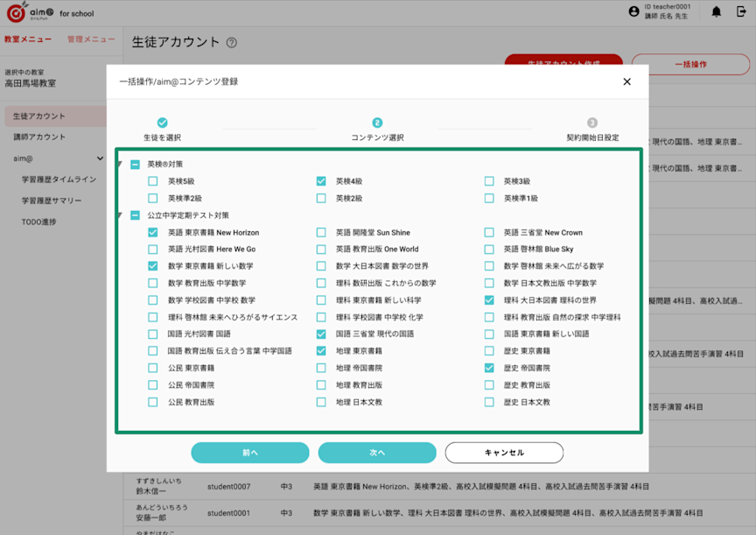Toggle the 英検®対策 group checkbox

(135, 165)
